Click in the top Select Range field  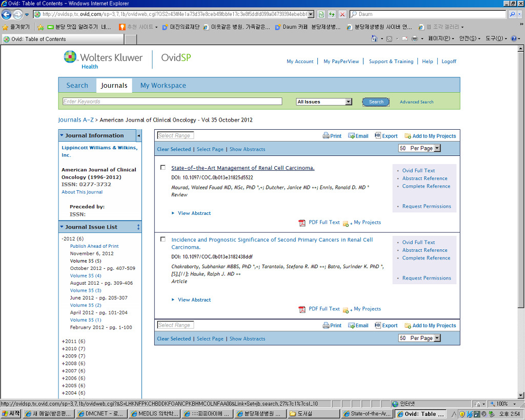tap(175, 135)
